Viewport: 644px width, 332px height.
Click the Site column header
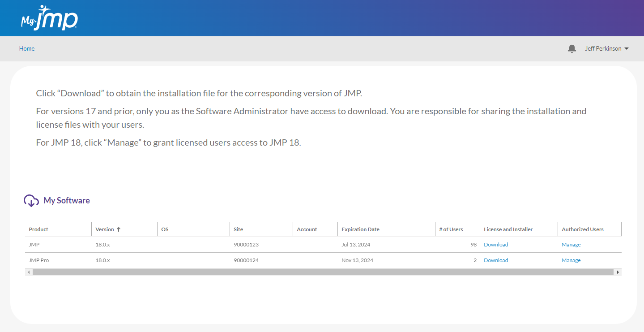point(238,229)
